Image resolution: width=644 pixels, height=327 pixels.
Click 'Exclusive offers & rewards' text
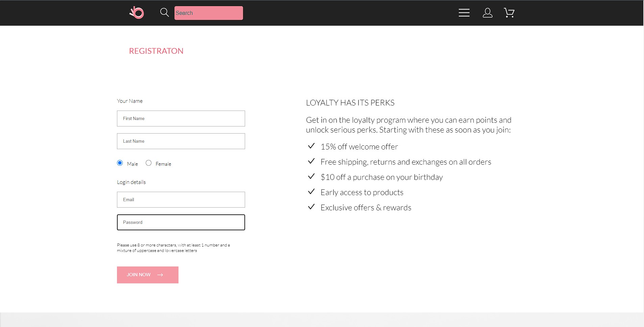coord(366,208)
